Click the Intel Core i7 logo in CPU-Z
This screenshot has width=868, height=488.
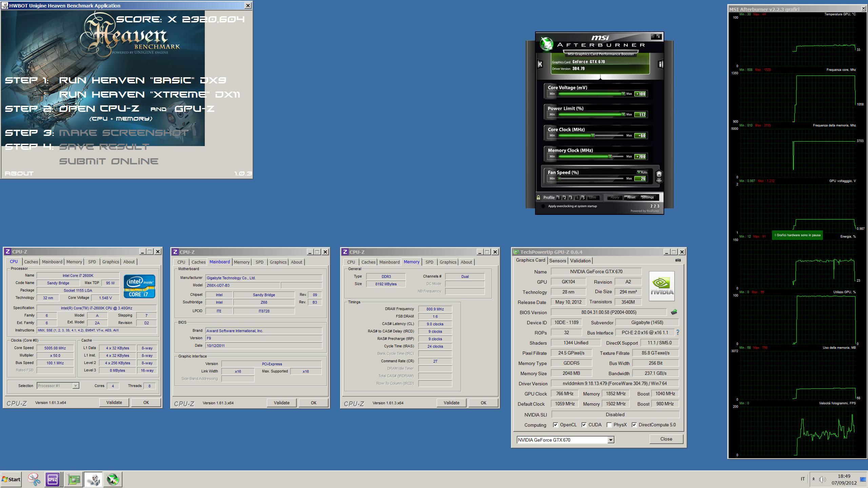tap(139, 286)
